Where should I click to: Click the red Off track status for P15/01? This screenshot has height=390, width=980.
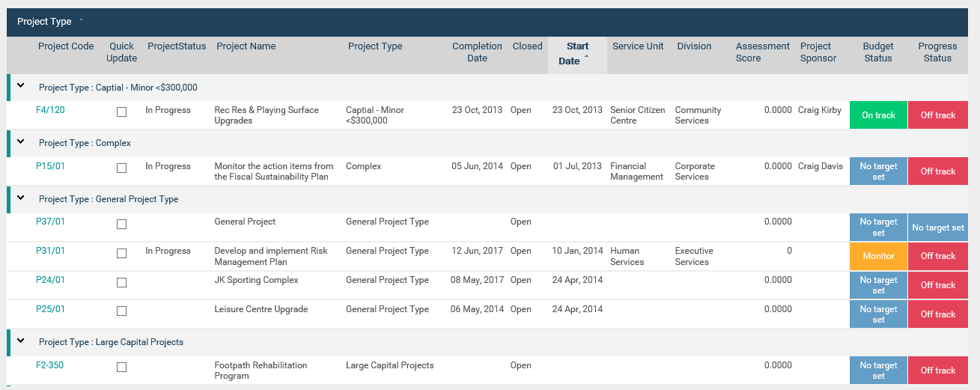coord(938,171)
